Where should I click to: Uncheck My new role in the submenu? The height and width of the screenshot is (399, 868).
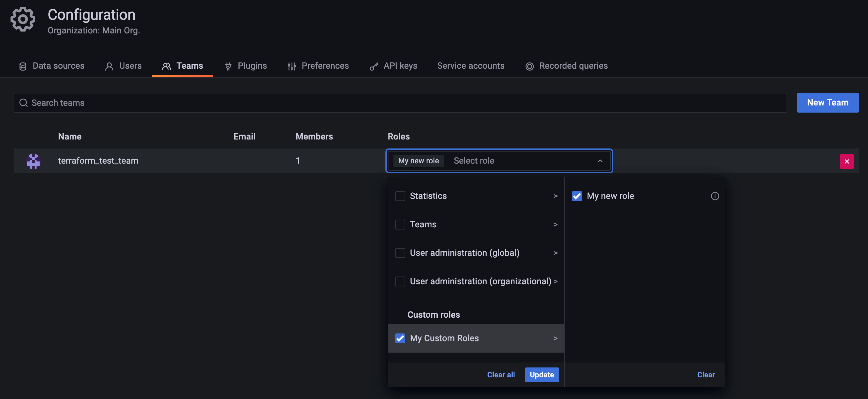tap(576, 196)
